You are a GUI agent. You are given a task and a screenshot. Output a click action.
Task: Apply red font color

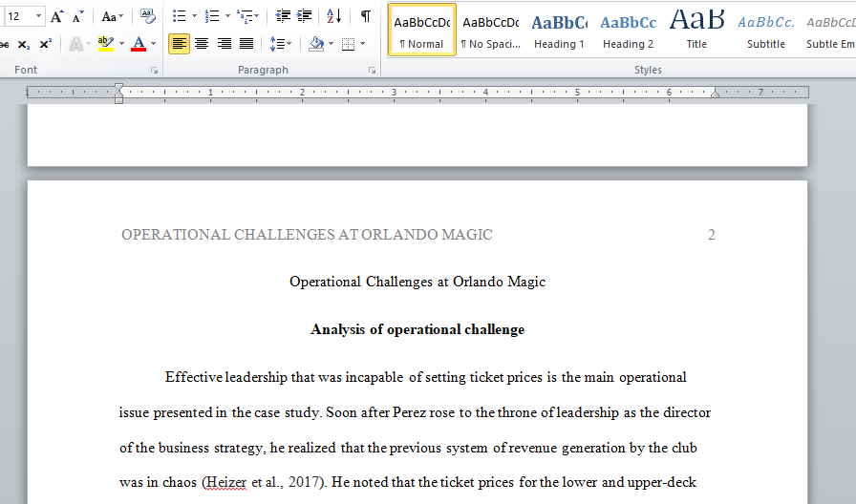[x=139, y=44]
